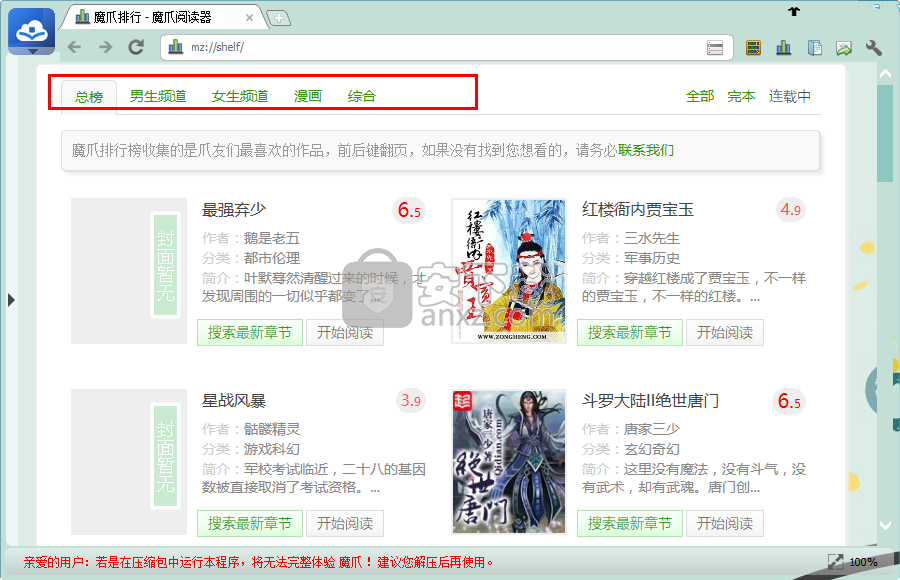Click the author name 鹅是老五
The height and width of the screenshot is (580, 900).
click(272, 238)
